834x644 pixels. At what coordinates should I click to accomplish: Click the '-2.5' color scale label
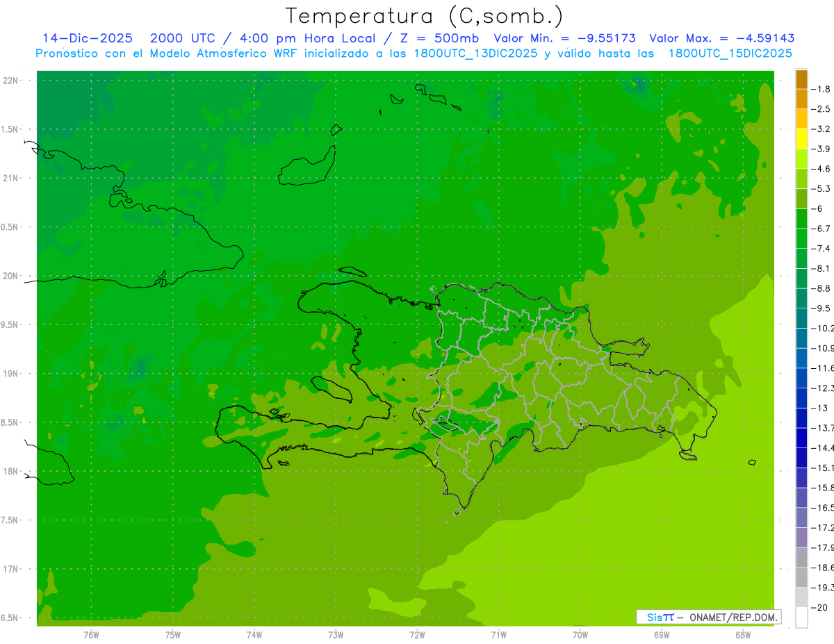click(821, 109)
